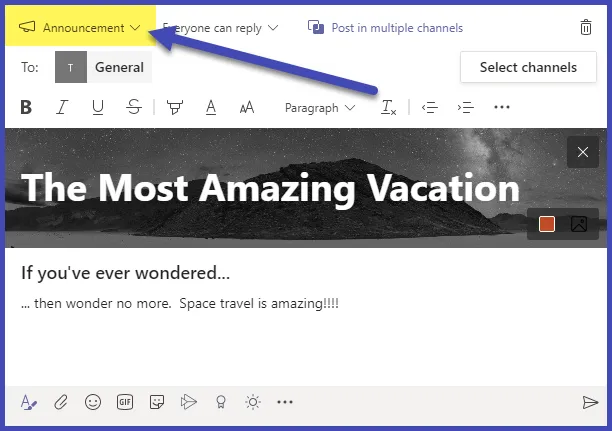Pick the orange banner color swatch
Screen dimensions: 612x431
(547, 224)
